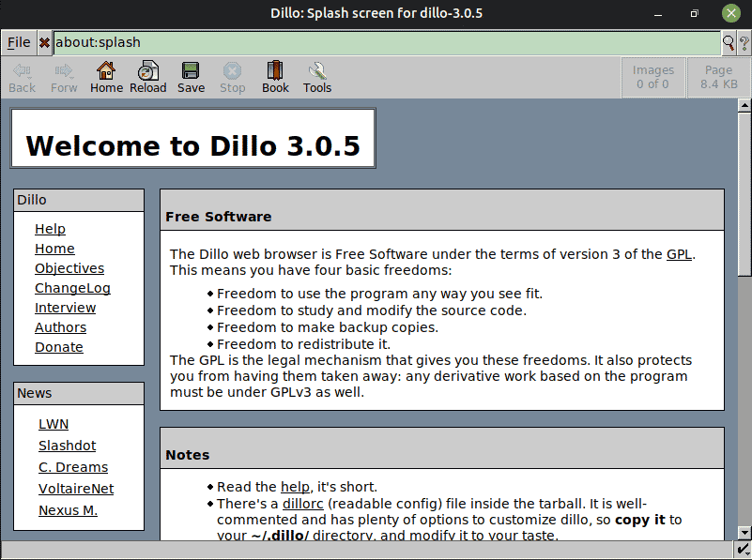Image resolution: width=752 pixels, height=560 pixels.
Task: Follow the C. Dreams link
Action: pos(73,467)
